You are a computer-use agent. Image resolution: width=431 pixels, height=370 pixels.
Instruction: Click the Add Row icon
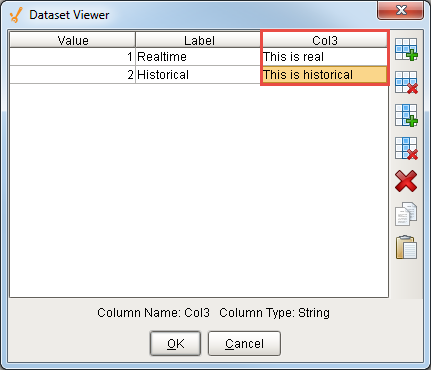(406, 49)
